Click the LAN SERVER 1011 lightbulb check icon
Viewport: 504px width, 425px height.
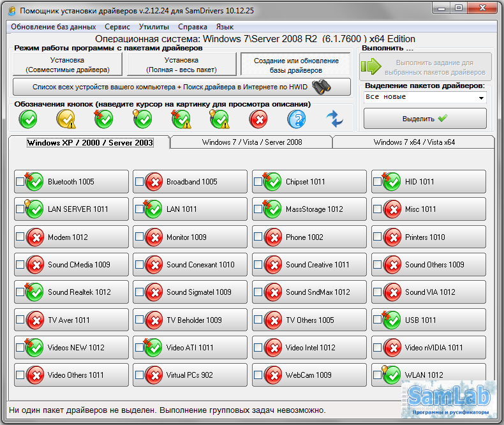(x=34, y=209)
